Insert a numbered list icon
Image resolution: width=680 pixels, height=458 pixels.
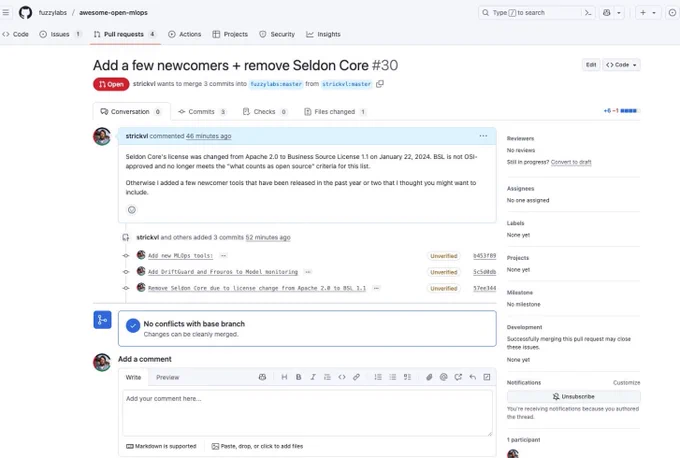(378, 377)
